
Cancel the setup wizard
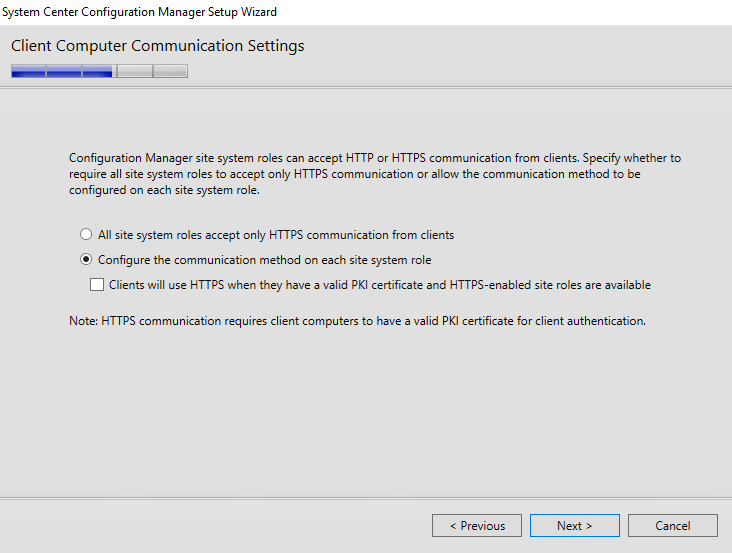tap(673, 526)
